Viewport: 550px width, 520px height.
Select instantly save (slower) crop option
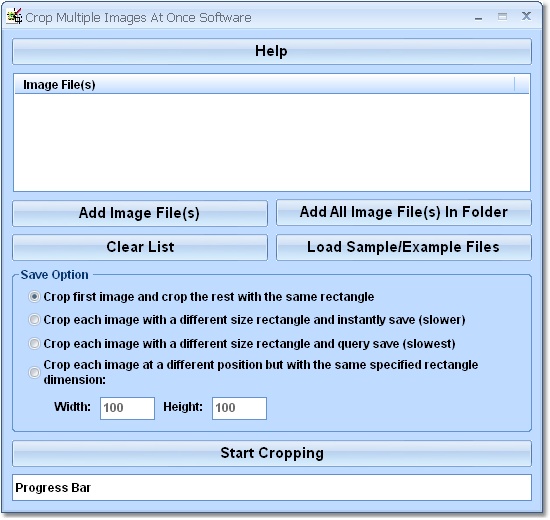pos(34,320)
